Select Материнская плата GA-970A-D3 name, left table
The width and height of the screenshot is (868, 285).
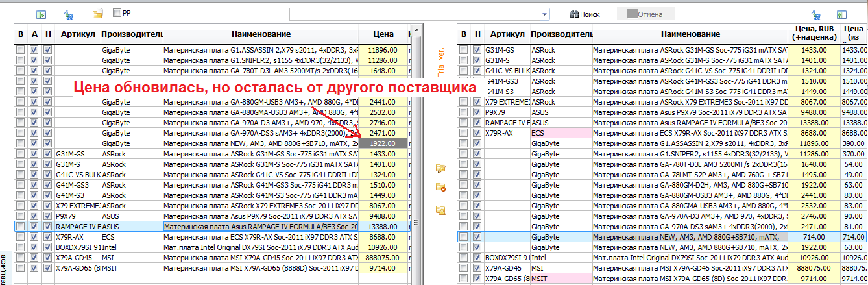(259, 123)
